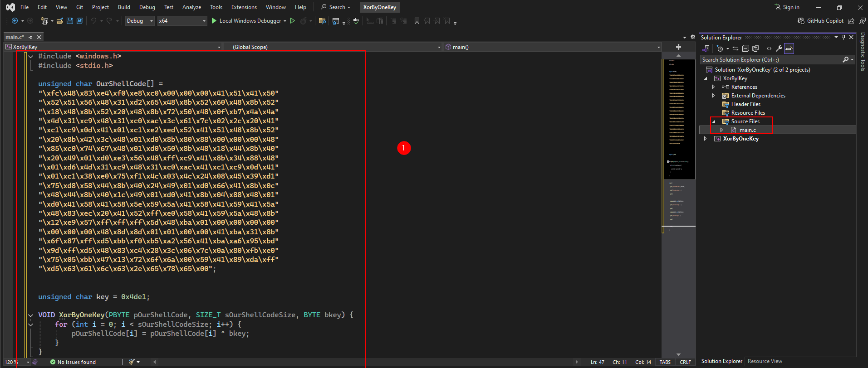Open the Global Scope dropdown

[333, 47]
